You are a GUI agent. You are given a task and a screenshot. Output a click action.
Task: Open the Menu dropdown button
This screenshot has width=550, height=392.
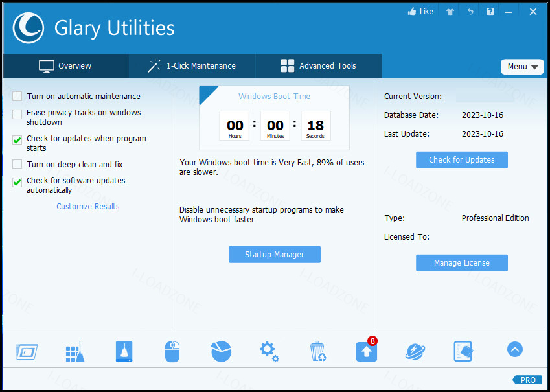[522, 67]
